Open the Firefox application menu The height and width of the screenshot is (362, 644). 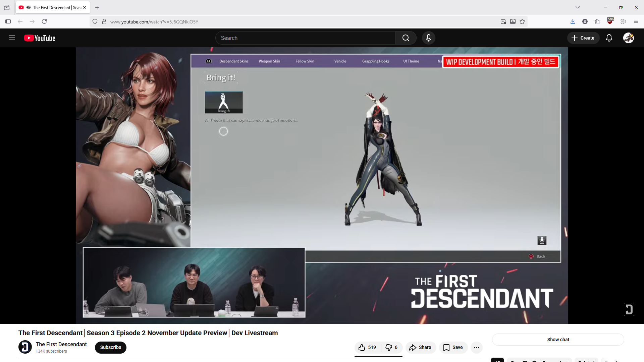pos(636,22)
